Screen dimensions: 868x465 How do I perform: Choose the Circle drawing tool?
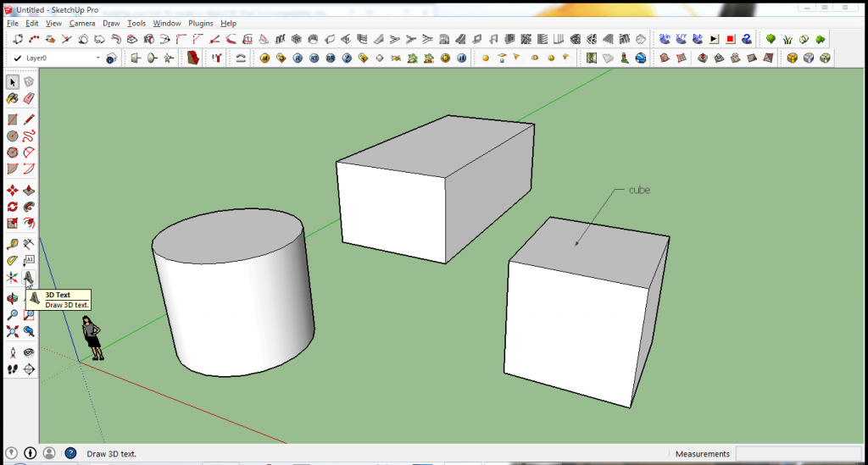pyautogui.click(x=12, y=136)
